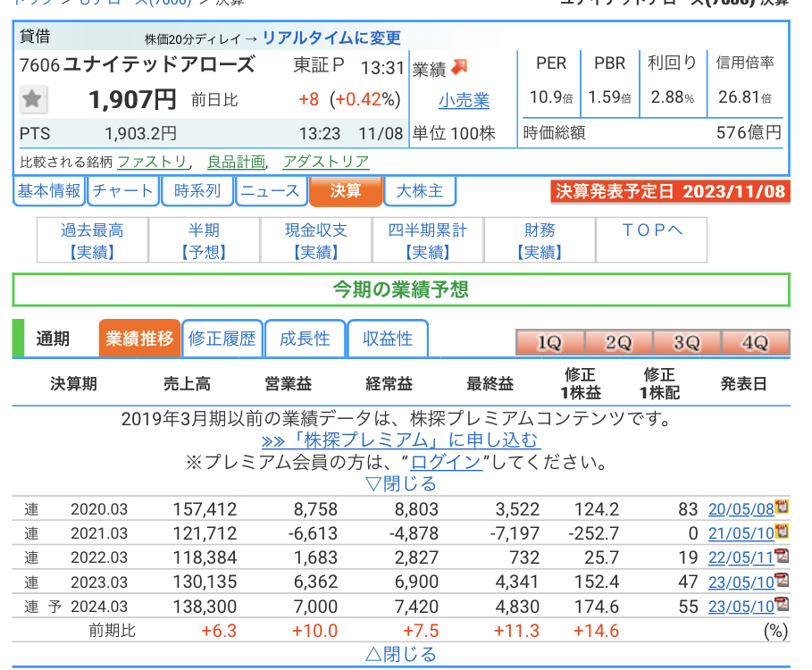Collapse with lower △閉じる link

click(401, 655)
